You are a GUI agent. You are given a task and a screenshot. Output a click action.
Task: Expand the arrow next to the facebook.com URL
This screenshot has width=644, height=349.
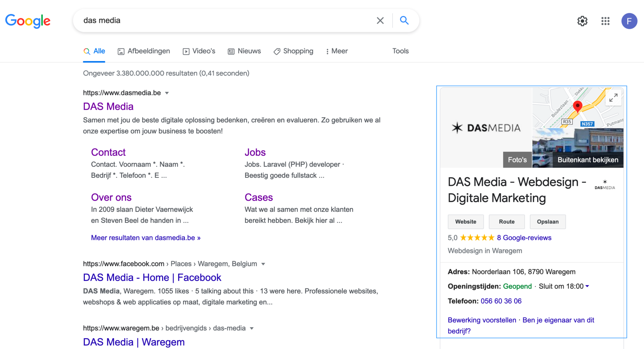263,264
